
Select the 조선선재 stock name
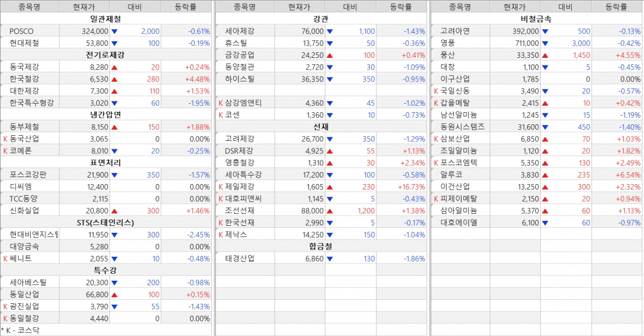[x=239, y=211]
